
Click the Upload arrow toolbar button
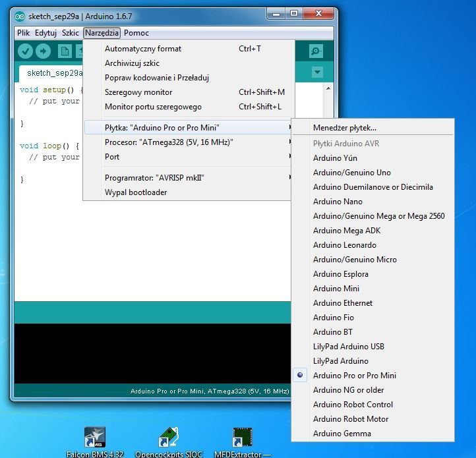pyautogui.click(x=44, y=51)
